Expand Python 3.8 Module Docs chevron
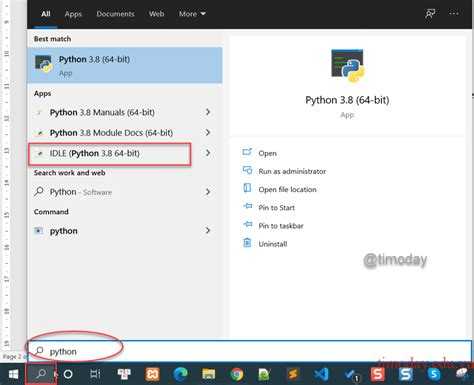 pyautogui.click(x=208, y=132)
